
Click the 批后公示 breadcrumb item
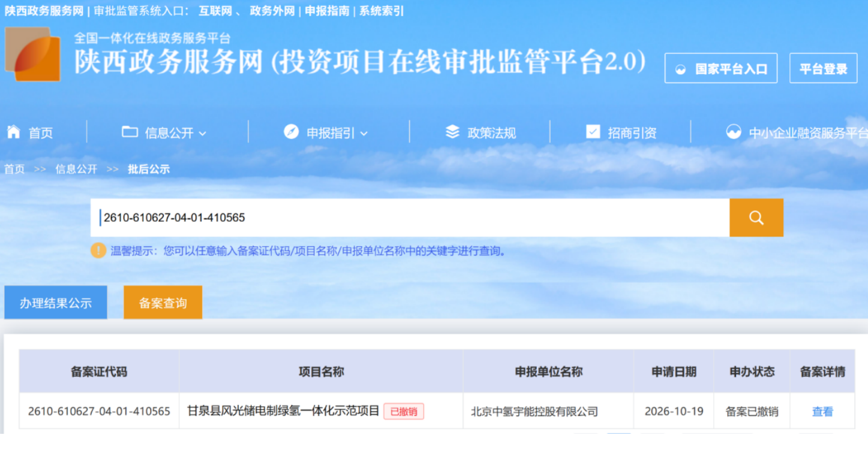click(149, 169)
